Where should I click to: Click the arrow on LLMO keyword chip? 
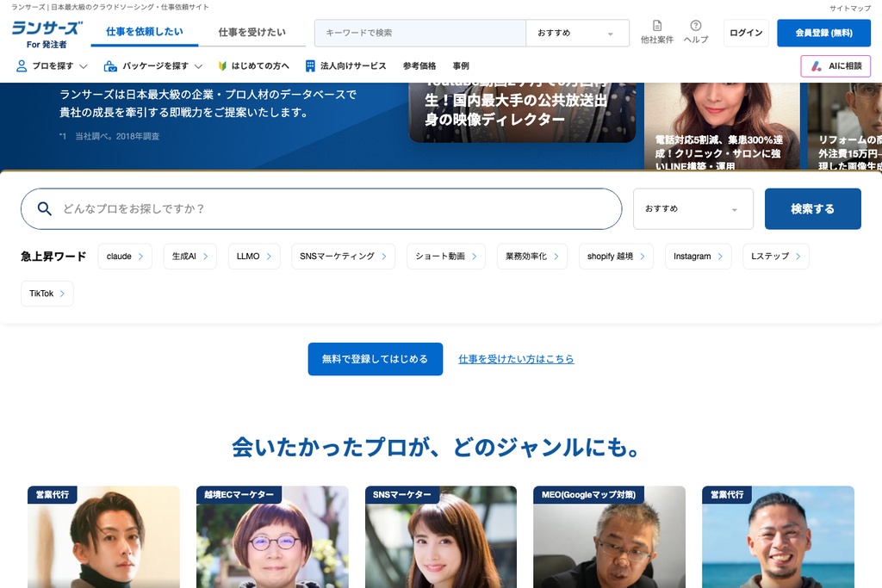(x=269, y=257)
